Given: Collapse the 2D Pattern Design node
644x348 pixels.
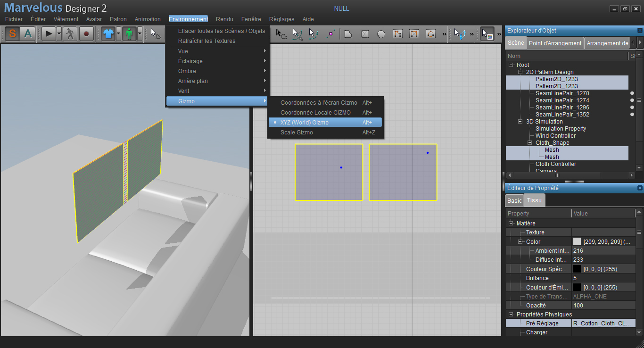Looking at the screenshot, I should pos(520,72).
